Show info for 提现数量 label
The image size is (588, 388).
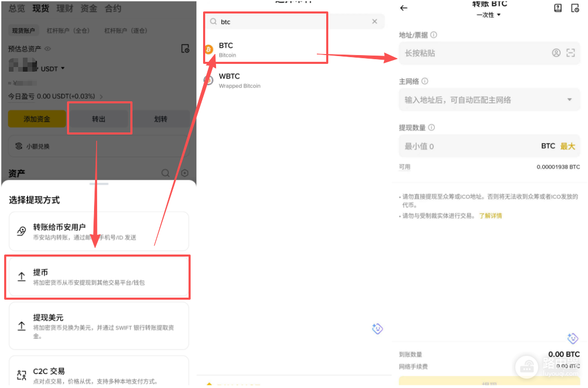[432, 127]
